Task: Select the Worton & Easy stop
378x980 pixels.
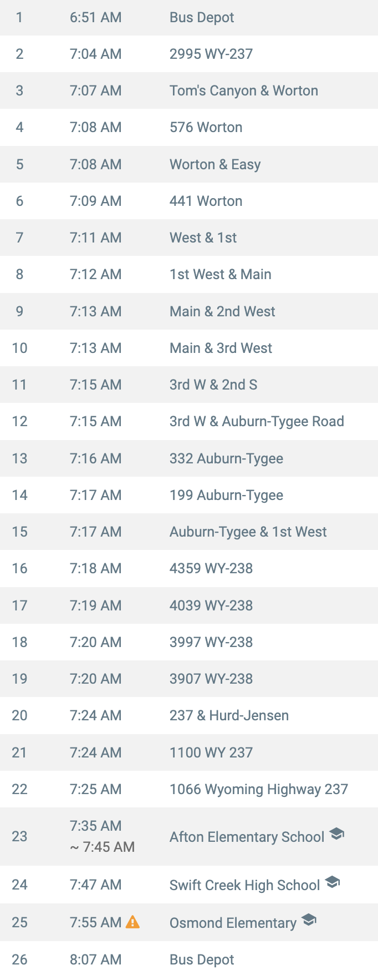Action: [189, 164]
